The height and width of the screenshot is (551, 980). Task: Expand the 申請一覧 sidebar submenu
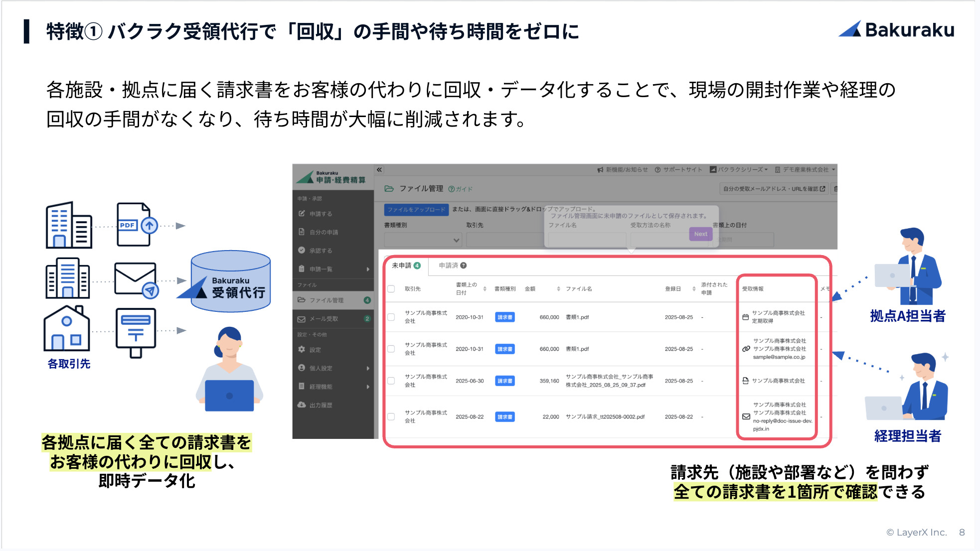pos(368,269)
